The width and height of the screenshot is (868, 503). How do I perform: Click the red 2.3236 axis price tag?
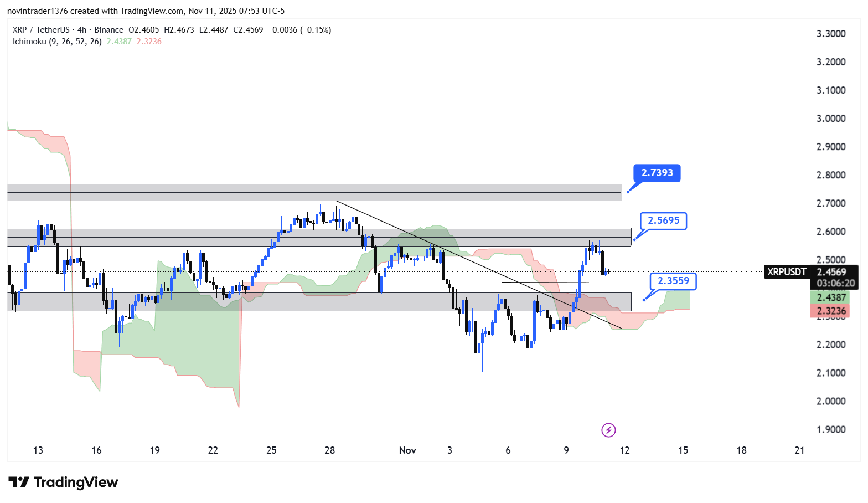click(x=831, y=311)
